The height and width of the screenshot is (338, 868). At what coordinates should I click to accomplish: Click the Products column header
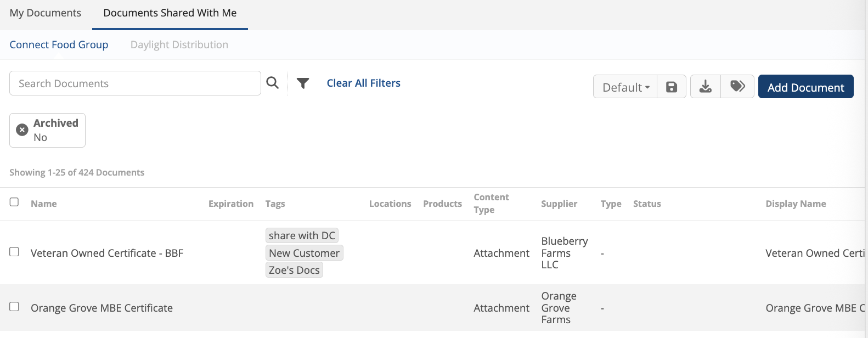coord(443,204)
